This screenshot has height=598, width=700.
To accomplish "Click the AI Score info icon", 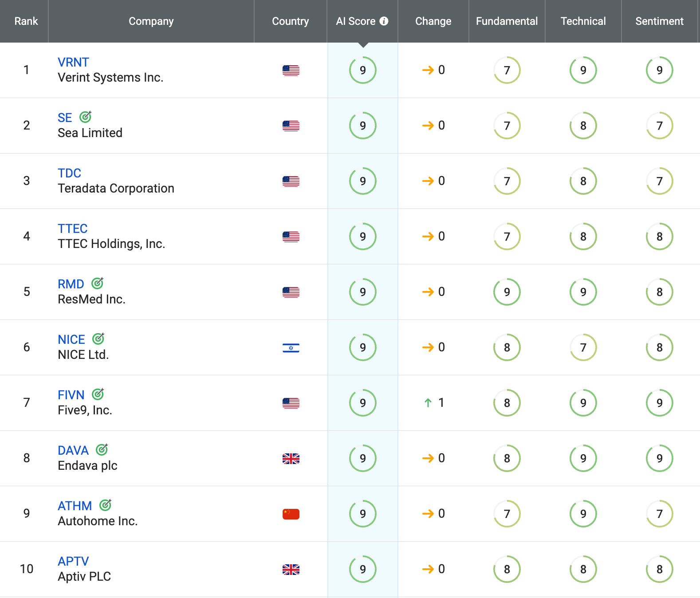I will coord(384,21).
